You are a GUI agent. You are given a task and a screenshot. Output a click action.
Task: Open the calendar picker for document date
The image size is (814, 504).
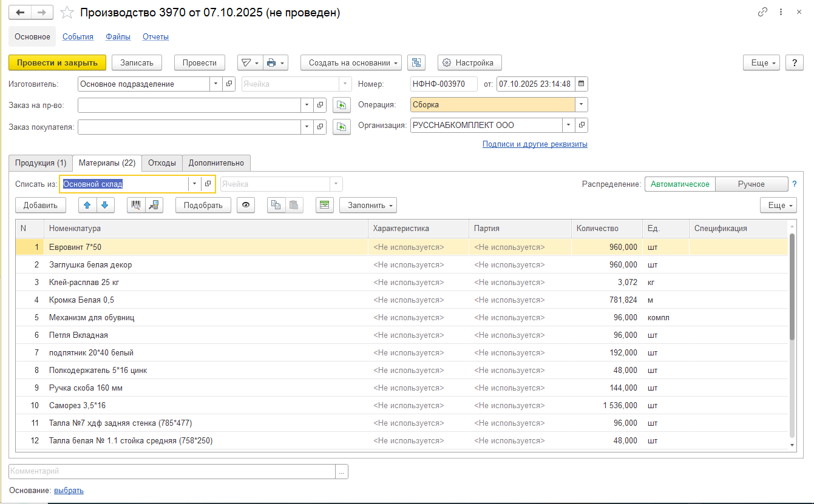[581, 84]
